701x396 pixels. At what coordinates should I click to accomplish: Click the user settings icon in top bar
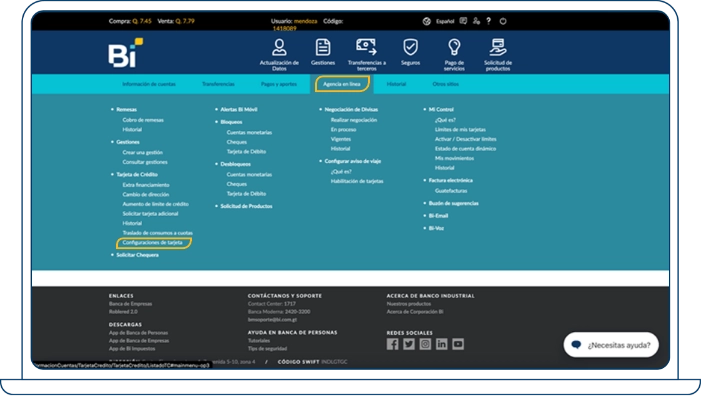pos(476,21)
